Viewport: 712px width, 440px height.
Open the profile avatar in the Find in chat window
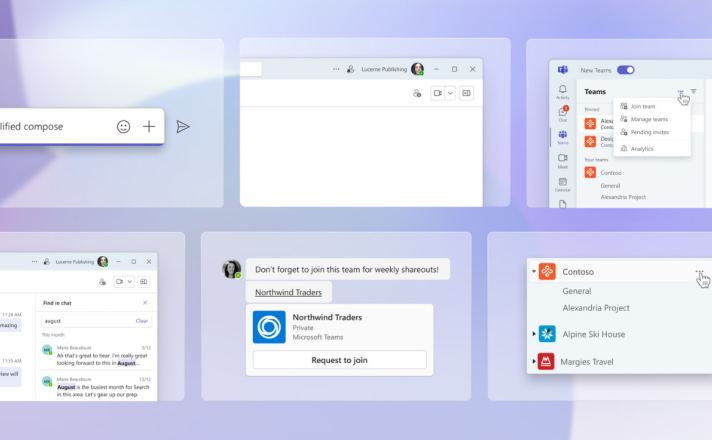pos(103,262)
